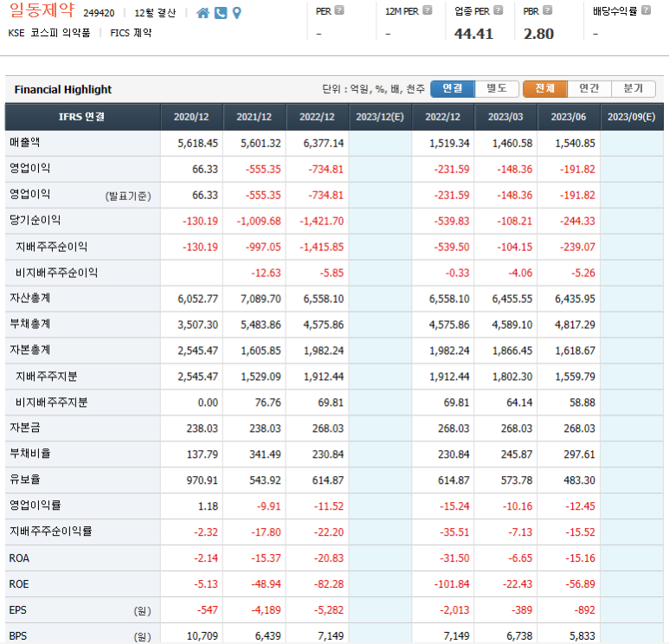Switch to 별도 separate statements
669x644 pixels.
tap(497, 89)
